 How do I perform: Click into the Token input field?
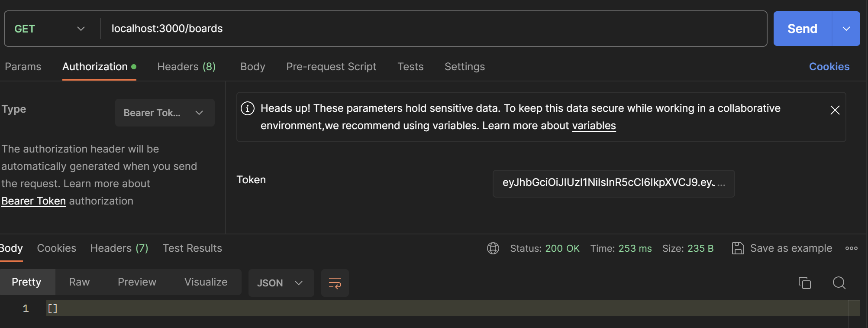[613, 183]
